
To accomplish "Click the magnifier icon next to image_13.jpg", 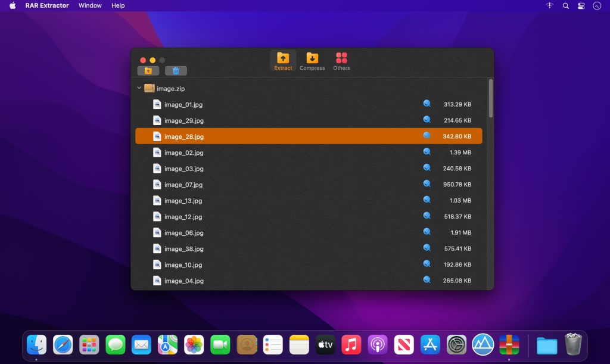I will point(427,200).
